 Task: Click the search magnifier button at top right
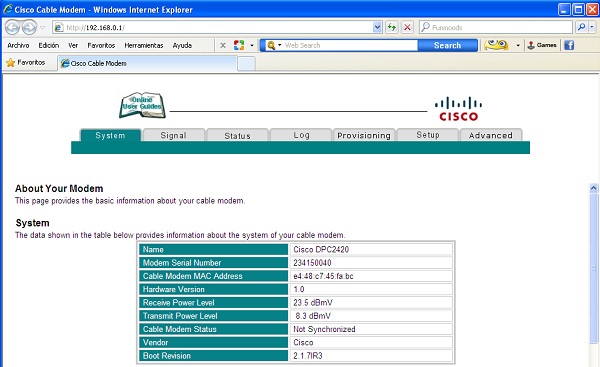[582, 27]
